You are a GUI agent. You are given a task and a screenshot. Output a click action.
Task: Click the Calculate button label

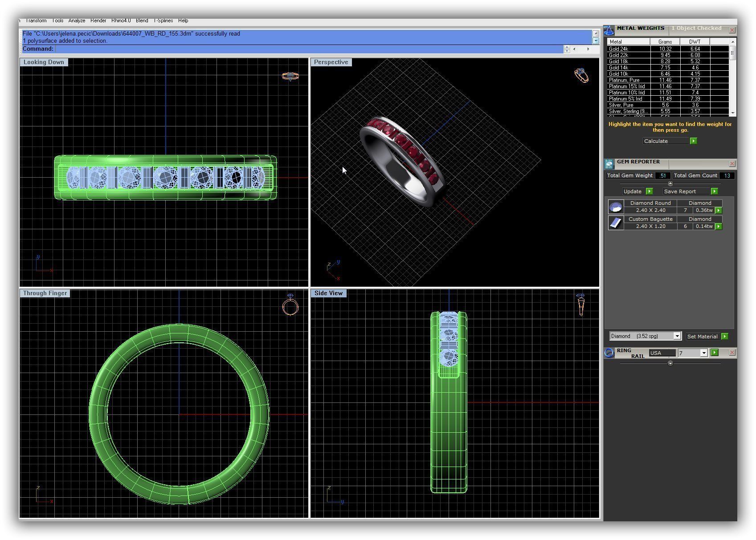coord(666,141)
